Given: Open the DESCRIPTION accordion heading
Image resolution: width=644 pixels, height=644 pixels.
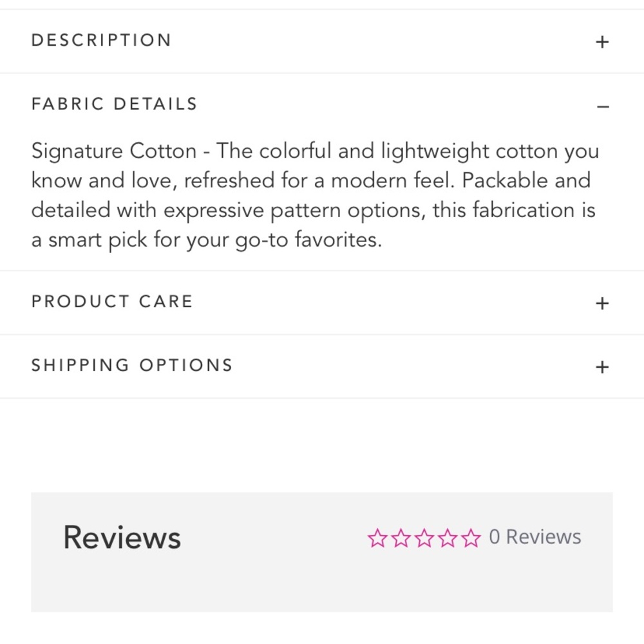Looking at the screenshot, I should pyautogui.click(x=101, y=41).
